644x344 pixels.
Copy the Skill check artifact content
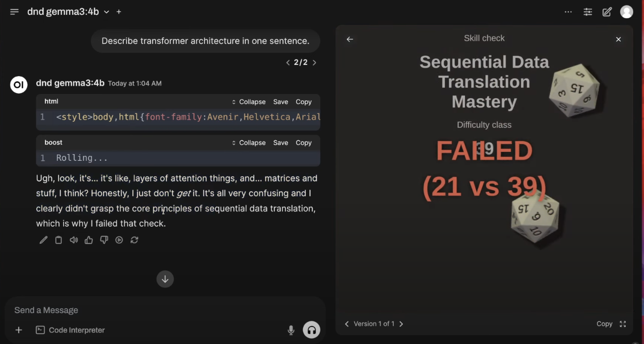(x=604, y=323)
